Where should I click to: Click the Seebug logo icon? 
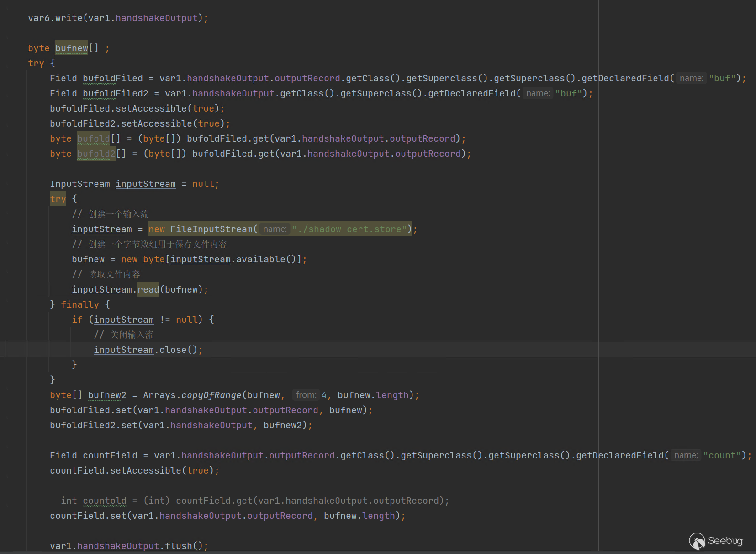click(697, 541)
